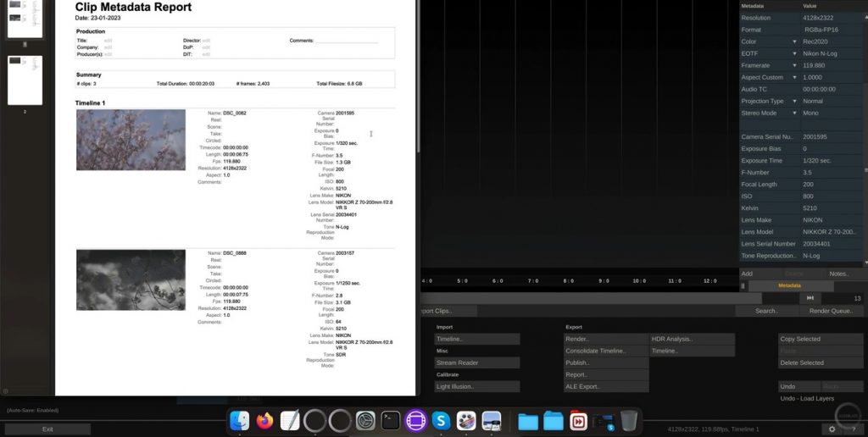The height and width of the screenshot is (437, 868).
Task: Open the Search.. panel
Action: [766, 311]
